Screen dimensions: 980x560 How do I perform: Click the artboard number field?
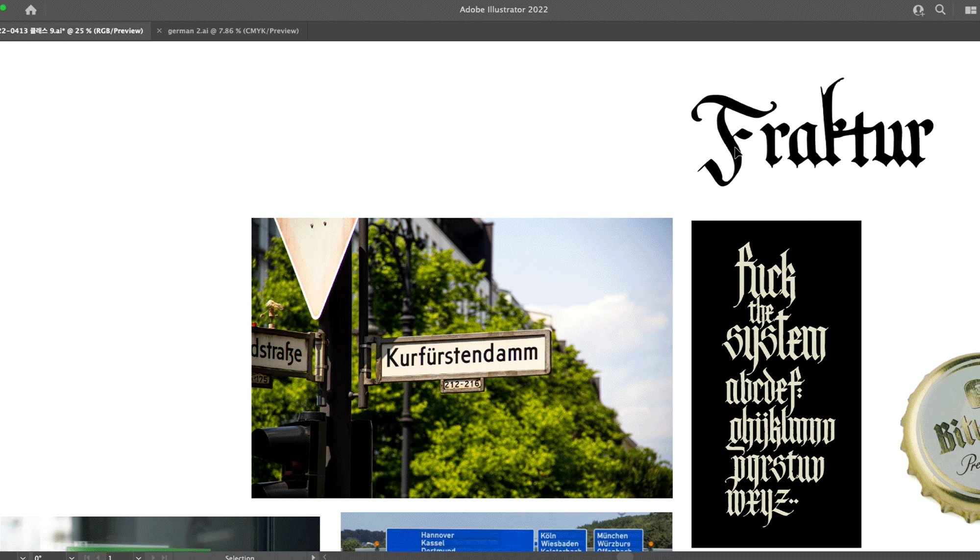[119, 557]
